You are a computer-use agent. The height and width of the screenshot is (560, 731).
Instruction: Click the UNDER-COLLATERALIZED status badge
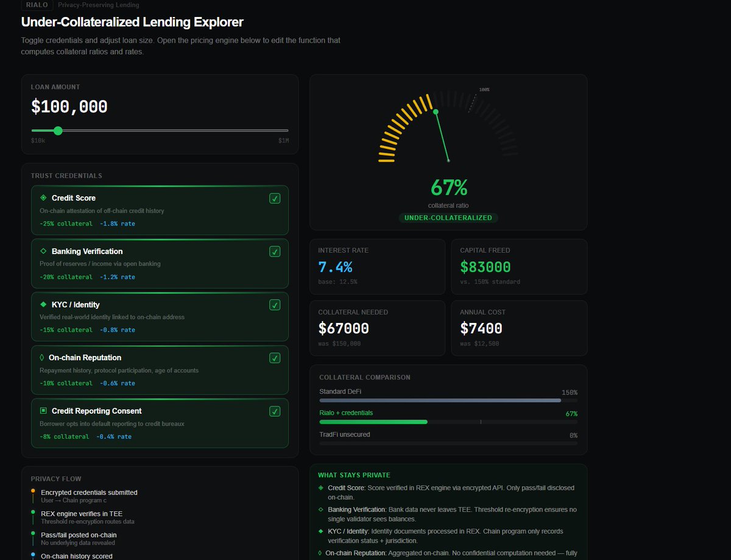[448, 218]
